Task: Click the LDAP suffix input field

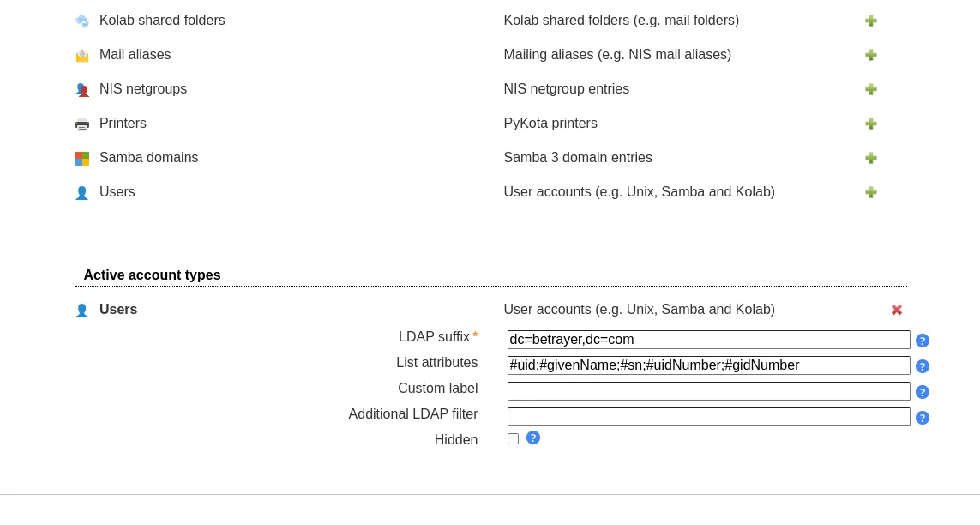Action: (x=708, y=340)
